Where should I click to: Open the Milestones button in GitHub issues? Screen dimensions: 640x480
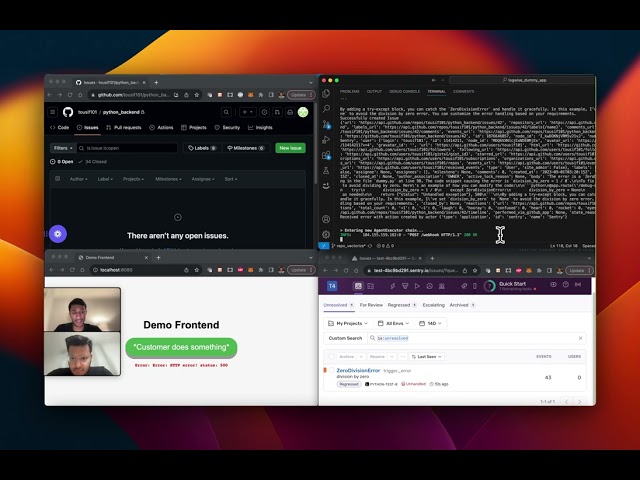click(x=246, y=148)
